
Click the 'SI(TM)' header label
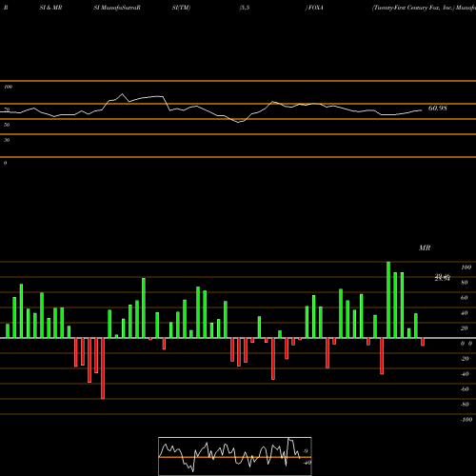coord(181,8)
